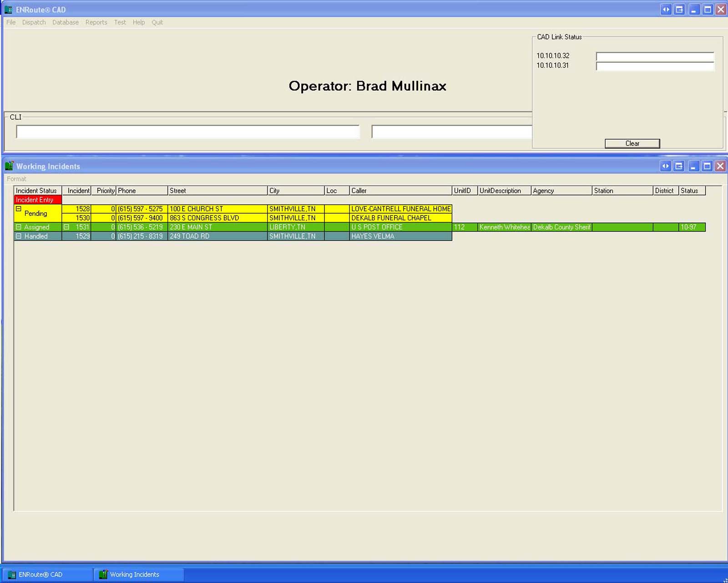Switch to Working Incidents taskbar button
Viewport: 728px width, 583px height.
click(139, 575)
